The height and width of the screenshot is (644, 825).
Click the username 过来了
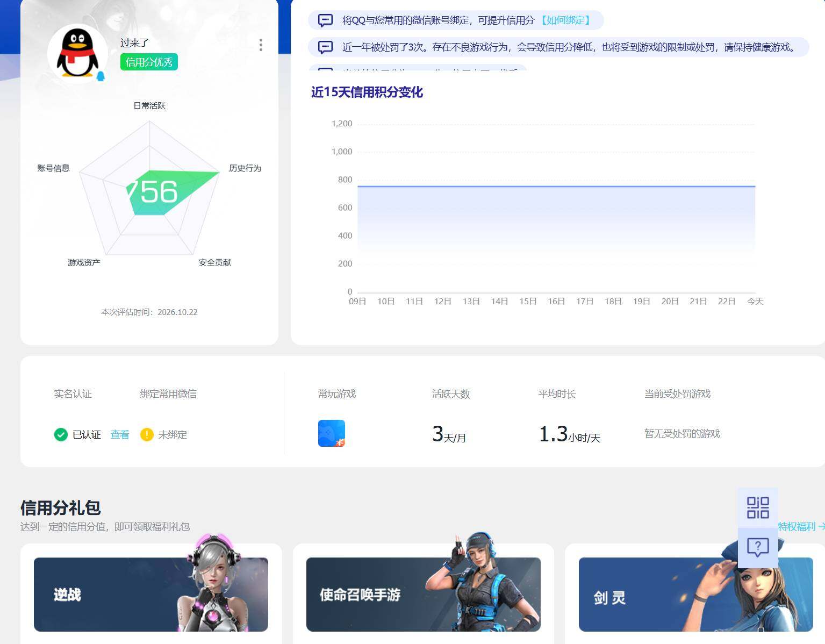click(x=134, y=42)
